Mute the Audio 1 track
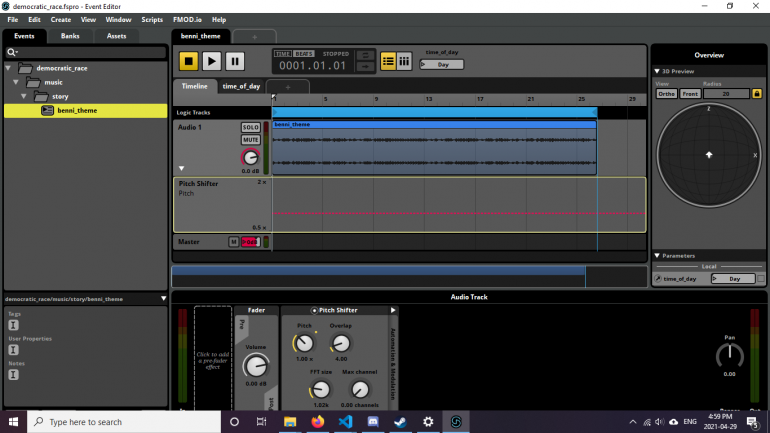The image size is (770, 433). coord(250,140)
